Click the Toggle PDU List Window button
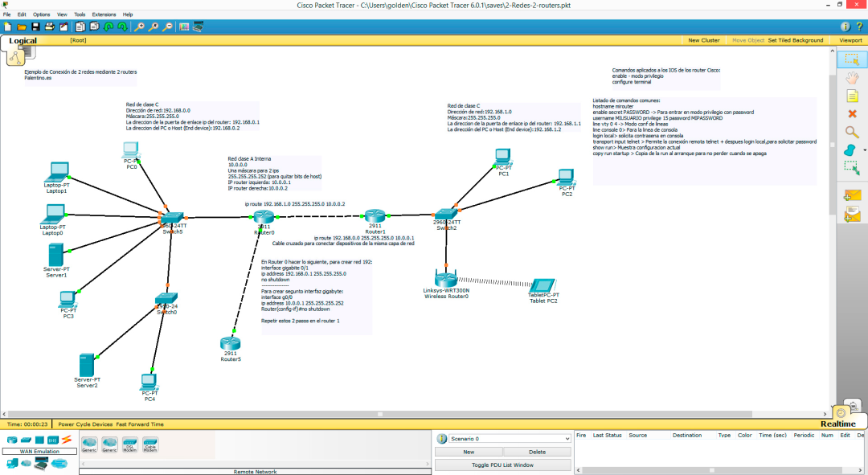 pyautogui.click(x=502, y=464)
